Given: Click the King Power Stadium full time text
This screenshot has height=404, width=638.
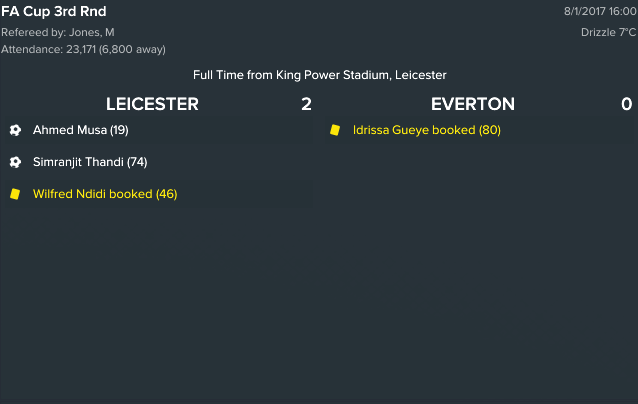Looking at the screenshot, I should 319,75.
